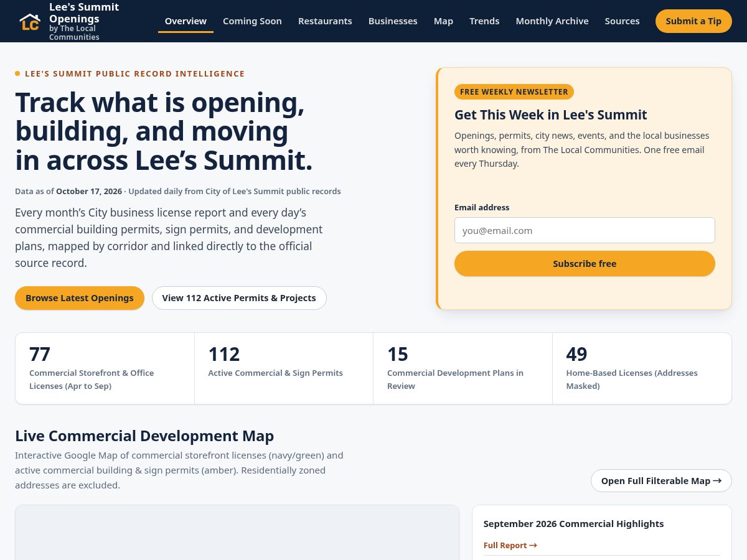The image size is (747, 560).
Task: Click the map preview panel
Action: click(x=237, y=533)
